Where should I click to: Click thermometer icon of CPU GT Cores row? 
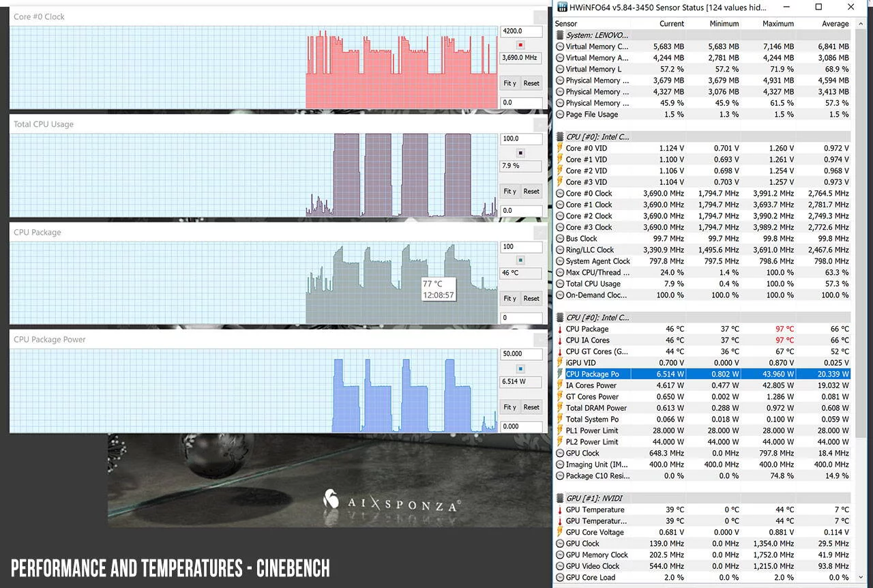(x=560, y=351)
